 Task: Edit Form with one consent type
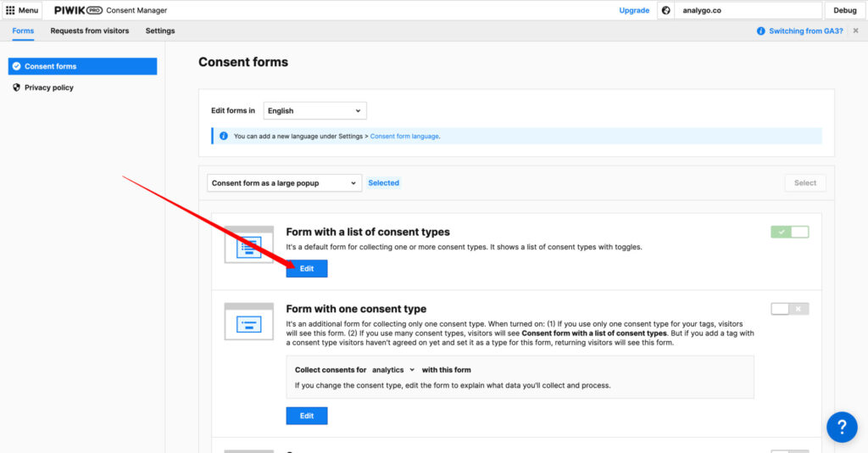pos(307,416)
